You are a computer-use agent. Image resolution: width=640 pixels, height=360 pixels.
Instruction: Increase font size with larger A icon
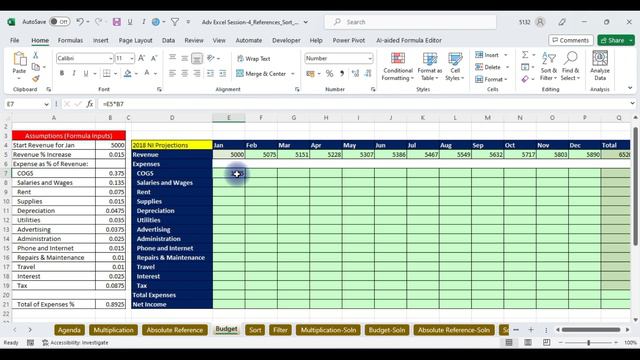(141, 58)
